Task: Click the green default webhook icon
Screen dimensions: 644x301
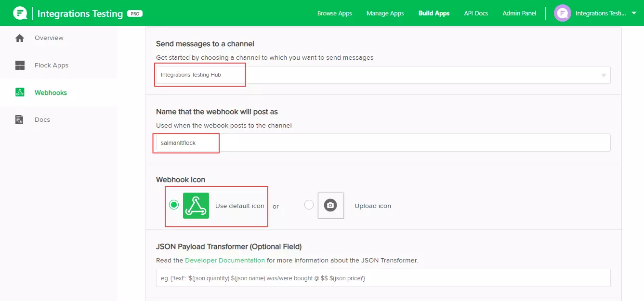Action: tap(196, 206)
